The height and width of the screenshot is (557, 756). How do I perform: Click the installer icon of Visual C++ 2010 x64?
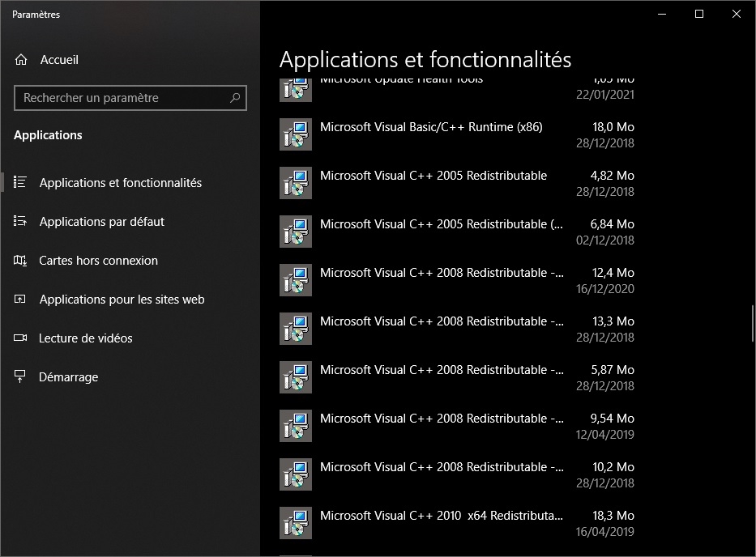(x=295, y=523)
